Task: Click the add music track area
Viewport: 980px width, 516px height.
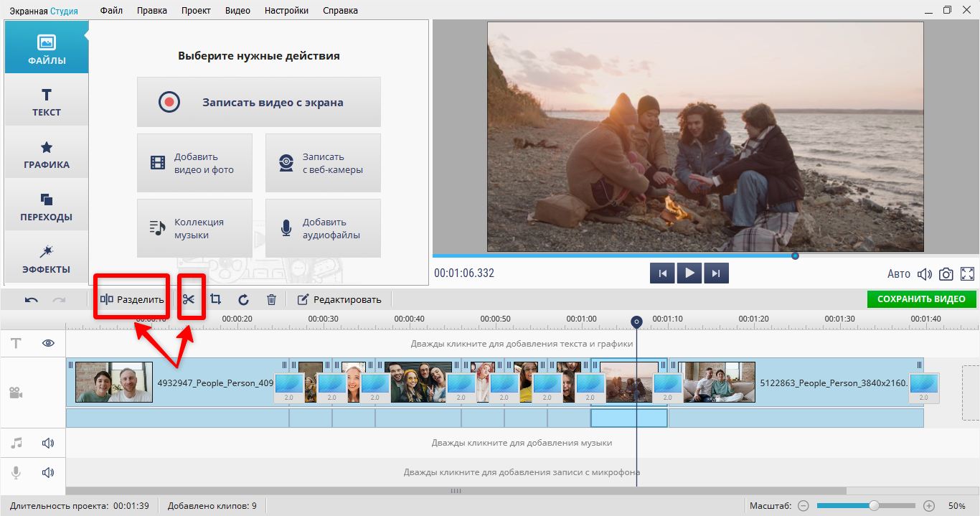Action: pyautogui.click(x=522, y=443)
